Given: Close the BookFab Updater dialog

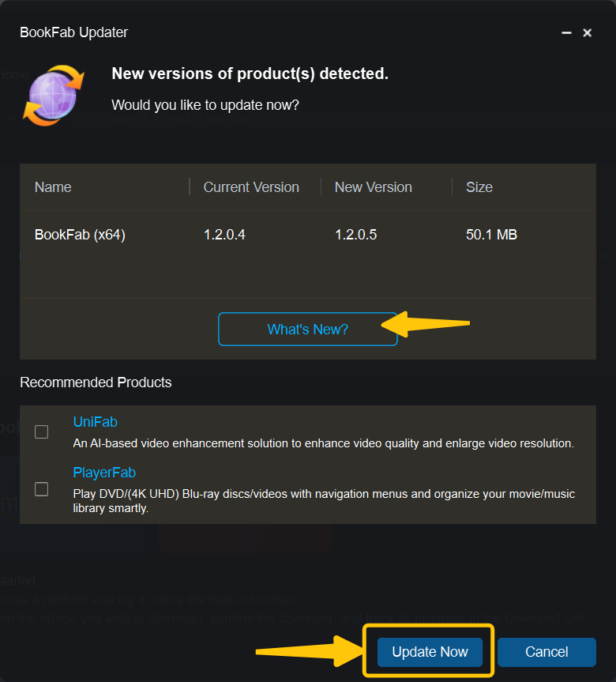Looking at the screenshot, I should [588, 33].
